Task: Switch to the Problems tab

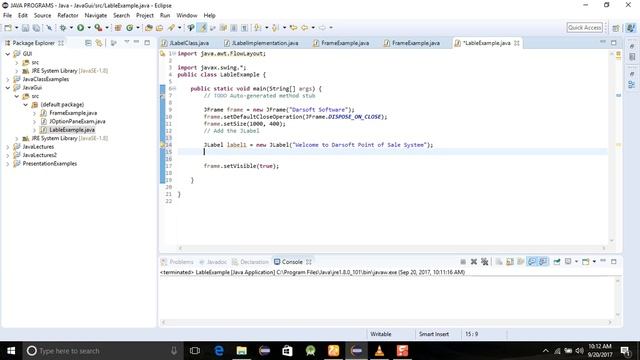Action: pyautogui.click(x=181, y=262)
